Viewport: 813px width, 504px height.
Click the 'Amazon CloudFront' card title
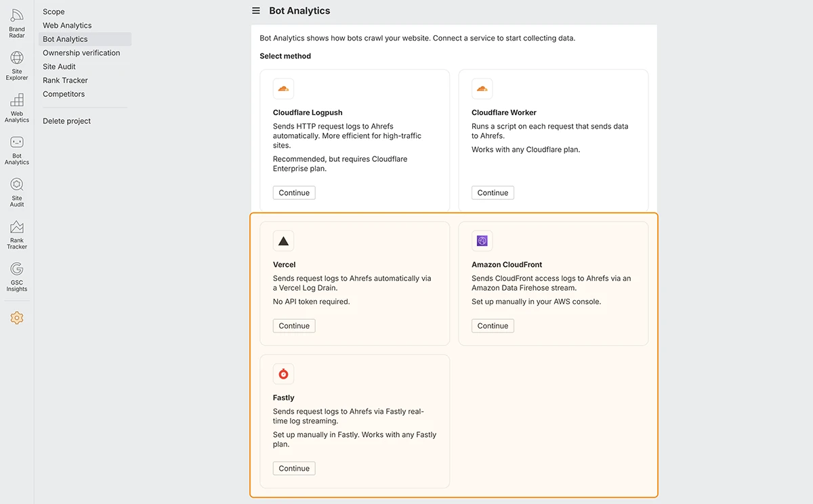tap(507, 265)
